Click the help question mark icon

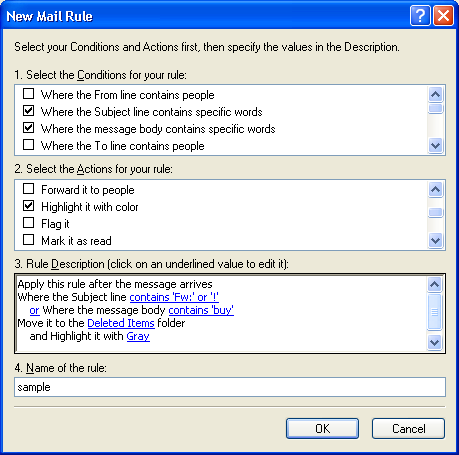[x=420, y=15]
